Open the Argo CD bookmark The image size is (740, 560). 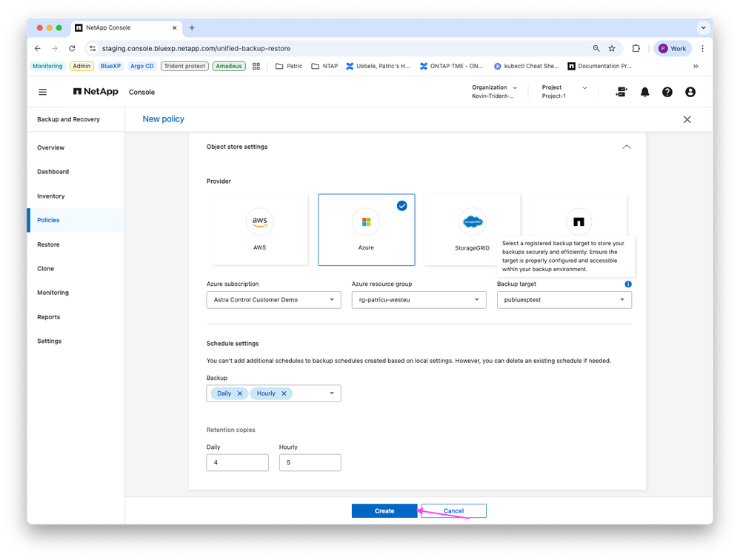point(142,66)
